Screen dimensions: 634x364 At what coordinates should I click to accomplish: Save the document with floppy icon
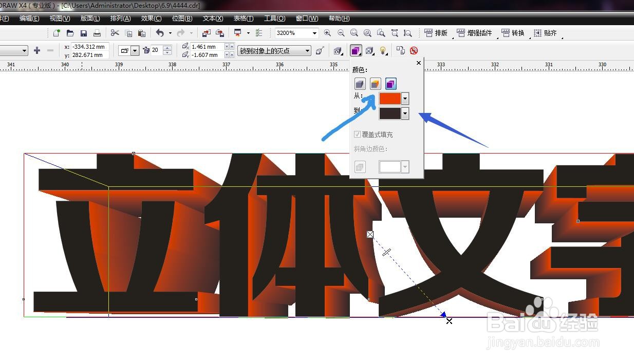click(x=83, y=33)
